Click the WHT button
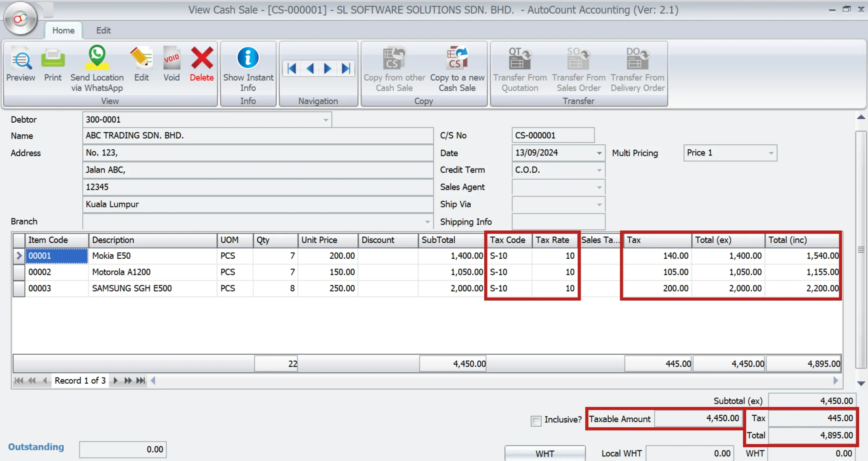The height and width of the screenshot is (461, 868). [x=545, y=454]
